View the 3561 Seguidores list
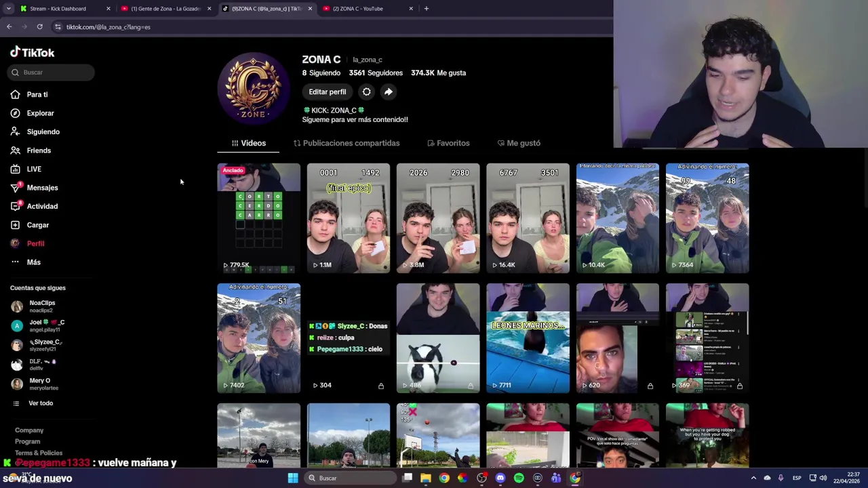The image size is (868, 488). point(376,73)
